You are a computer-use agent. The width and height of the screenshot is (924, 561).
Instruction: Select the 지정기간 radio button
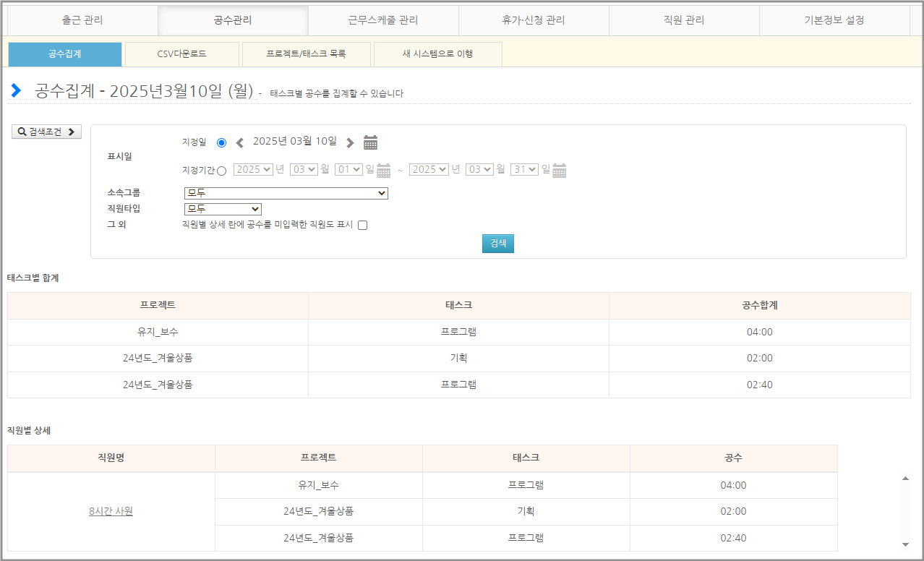coord(221,171)
